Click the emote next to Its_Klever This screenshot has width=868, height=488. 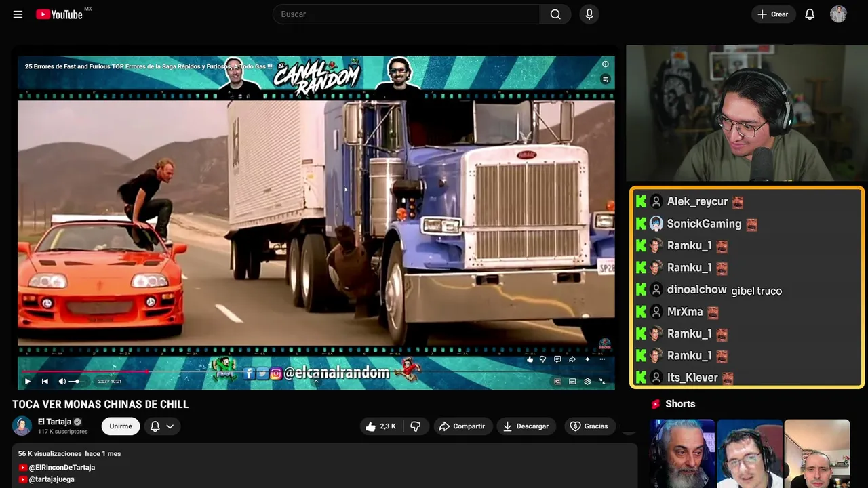pyautogui.click(x=728, y=378)
